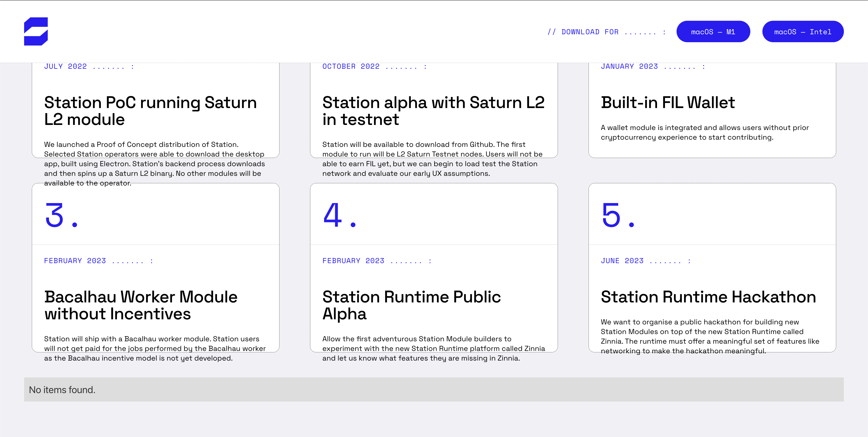Click the public hackathon description paragraph
The width and height of the screenshot is (868, 437).
[710, 336]
